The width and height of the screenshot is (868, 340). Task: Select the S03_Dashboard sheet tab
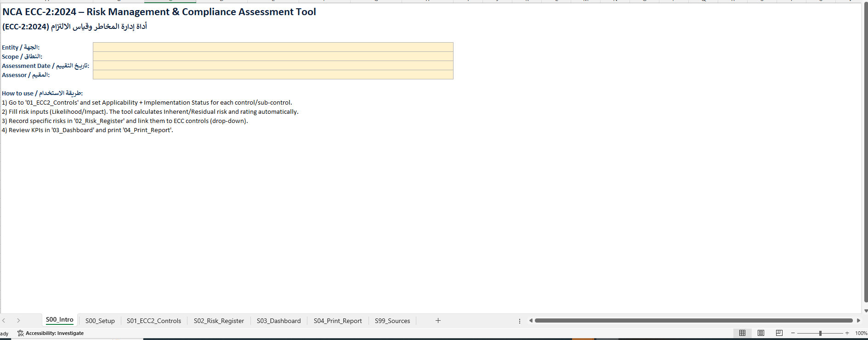278,321
